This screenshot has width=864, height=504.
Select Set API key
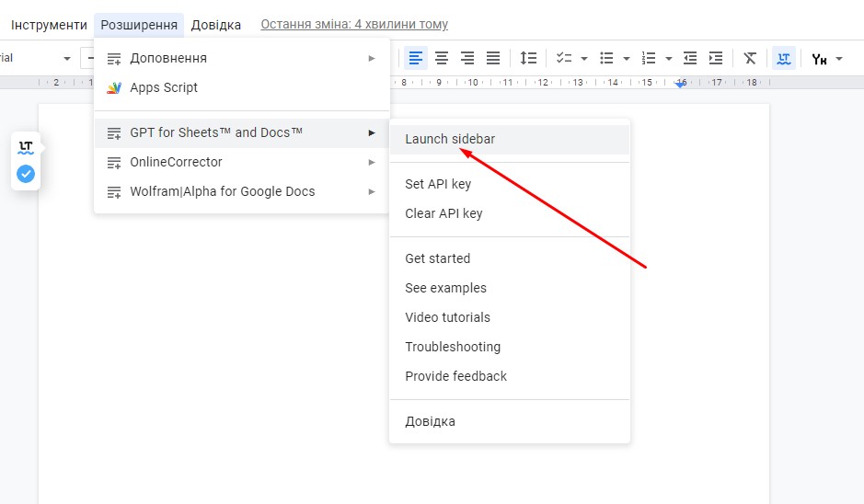[x=510, y=184]
